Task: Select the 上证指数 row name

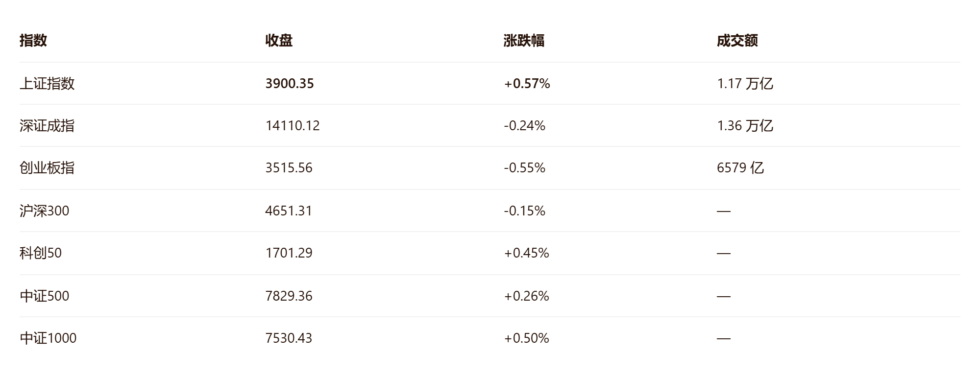Action: (x=47, y=84)
